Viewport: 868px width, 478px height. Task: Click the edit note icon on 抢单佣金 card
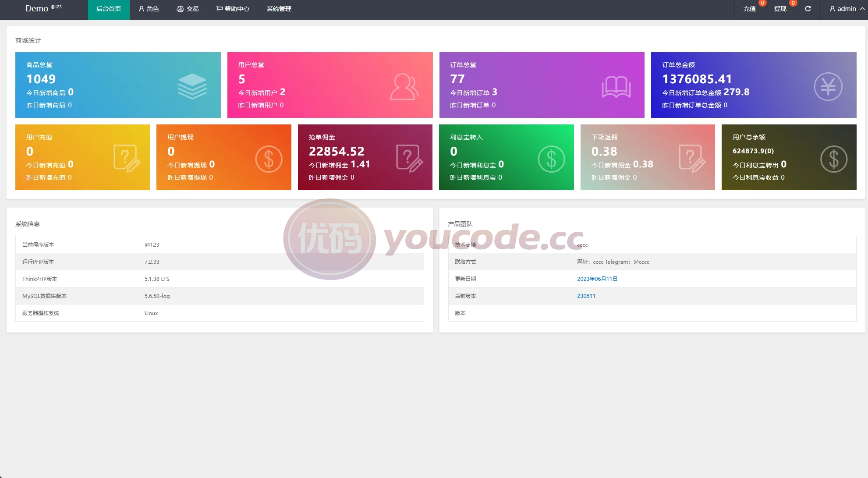point(410,158)
